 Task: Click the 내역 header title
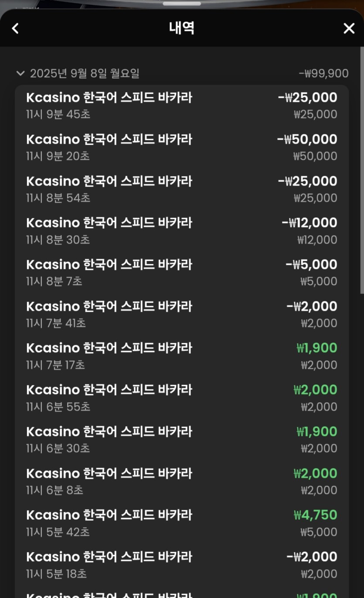[x=181, y=28]
